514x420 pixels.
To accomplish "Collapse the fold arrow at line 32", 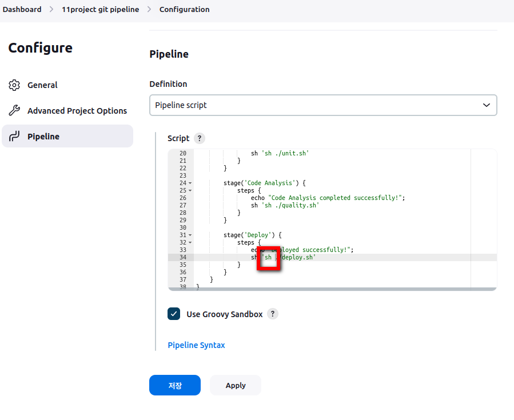I will click(x=190, y=243).
